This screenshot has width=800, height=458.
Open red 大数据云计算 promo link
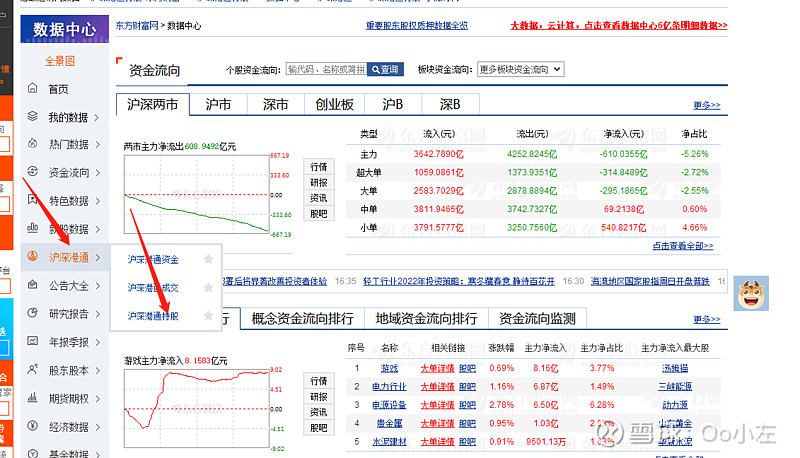click(x=618, y=25)
